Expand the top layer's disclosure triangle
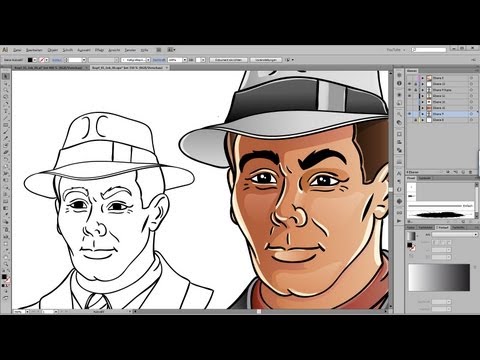480x360 pixels. [423, 78]
